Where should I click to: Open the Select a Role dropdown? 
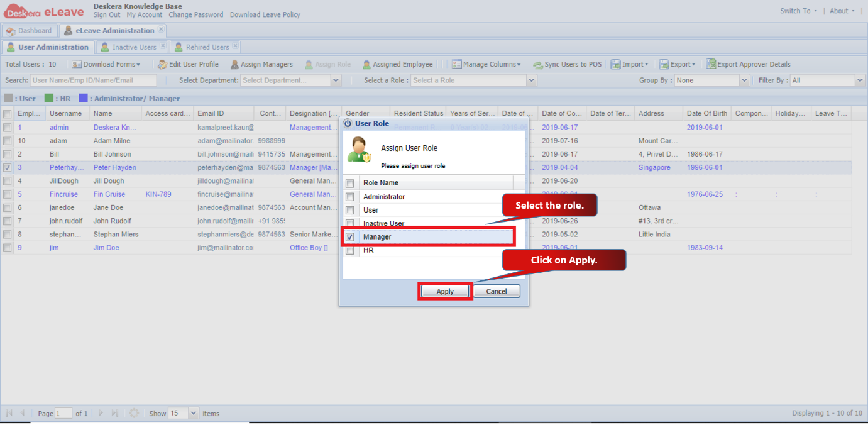coord(532,80)
